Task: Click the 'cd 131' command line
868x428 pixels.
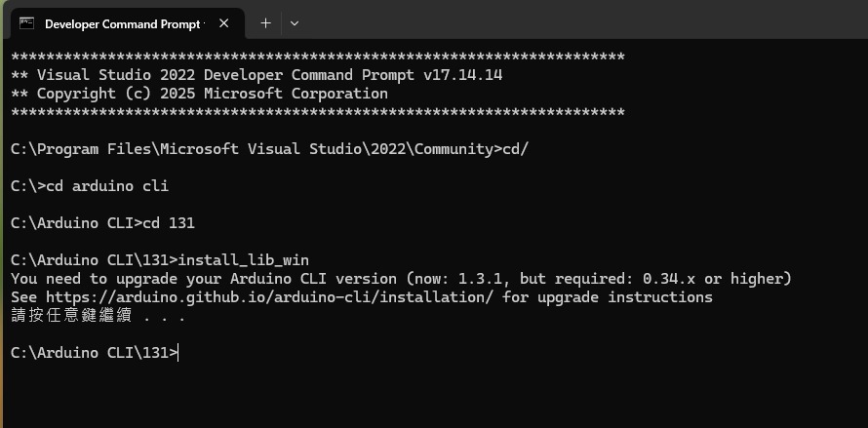Action: coord(103,223)
